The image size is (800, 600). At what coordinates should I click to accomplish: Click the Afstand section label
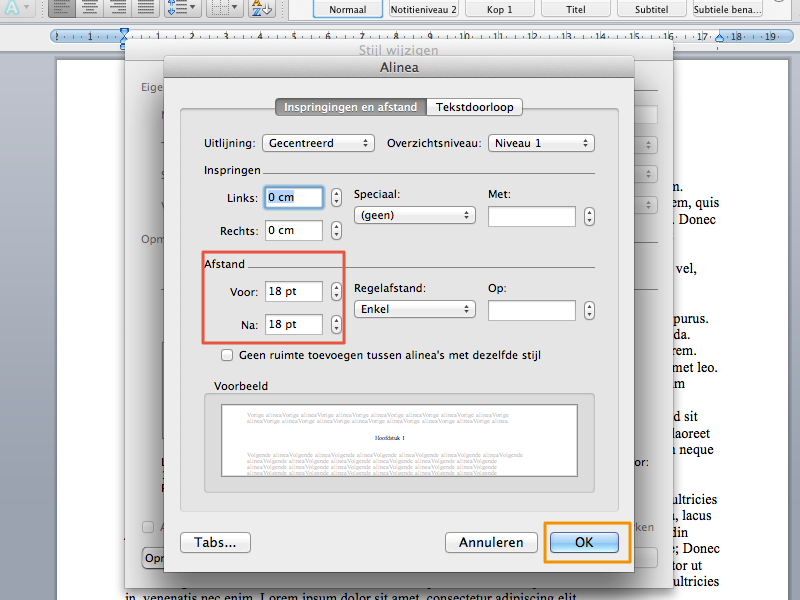point(224,264)
